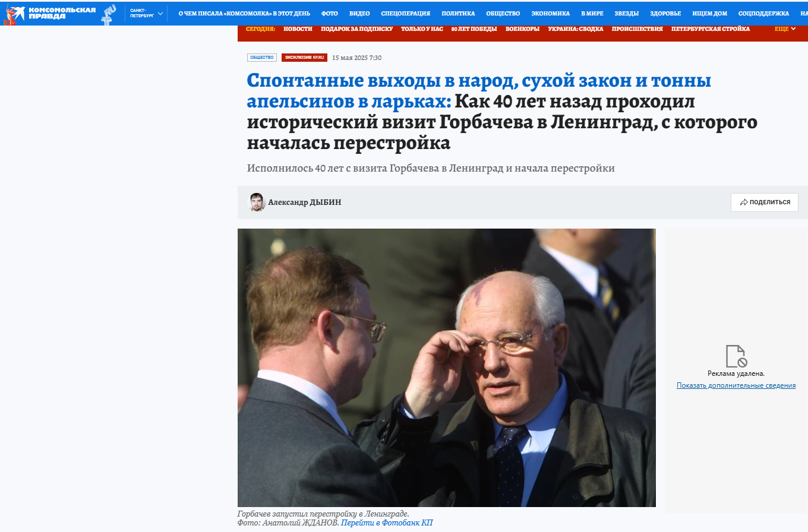Viewport: 808px width, 532px height.
Task: Select the ПОЛИТИКА menu item
Action: click(458, 13)
